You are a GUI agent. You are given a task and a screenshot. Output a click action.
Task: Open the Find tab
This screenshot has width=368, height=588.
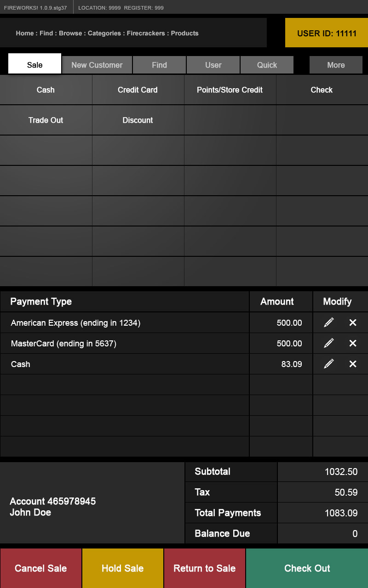159,65
